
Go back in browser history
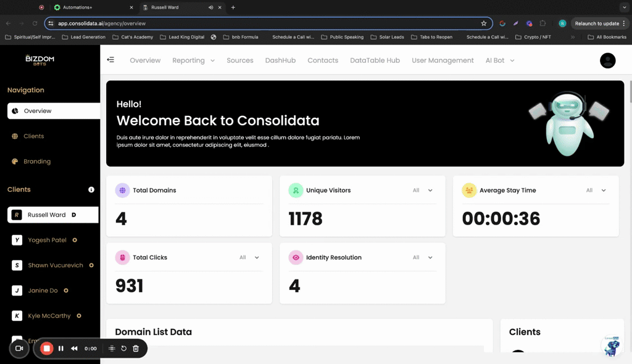click(x=9, y=23)
